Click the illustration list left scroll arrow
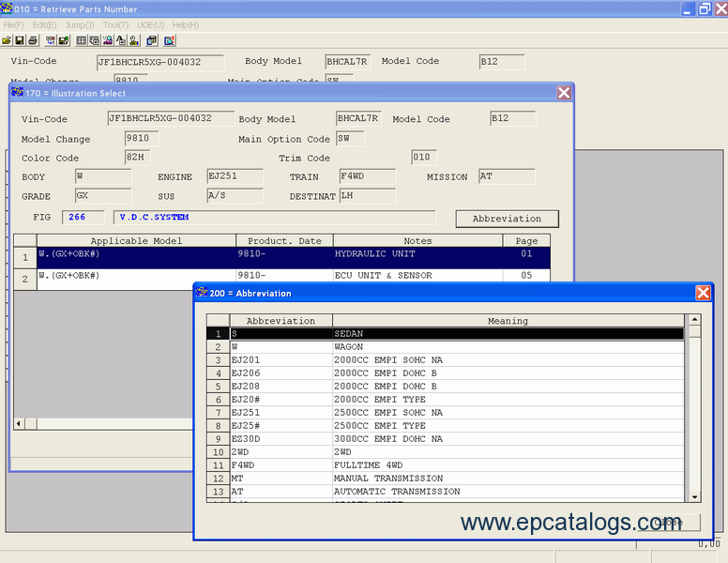Screen dimensions: 728x563 pyautogui.click(x=20, y=423)
